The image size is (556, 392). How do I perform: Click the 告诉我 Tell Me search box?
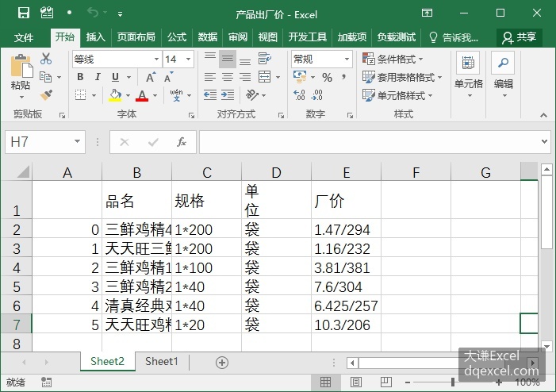(x=454, y=37)
